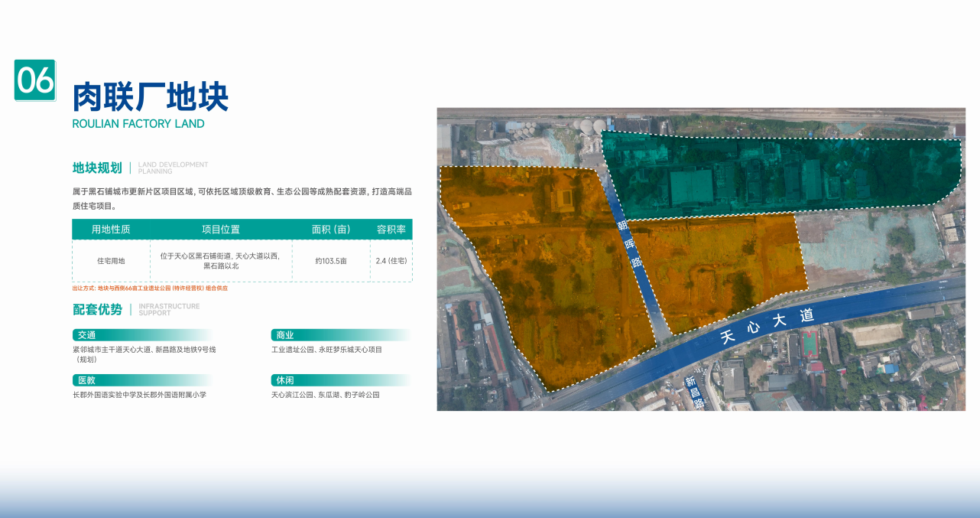Image resolution: width=980 pixels, height=518 pixels.
Task: Click the "肉联厂地块" slide title
Action: 150,98
